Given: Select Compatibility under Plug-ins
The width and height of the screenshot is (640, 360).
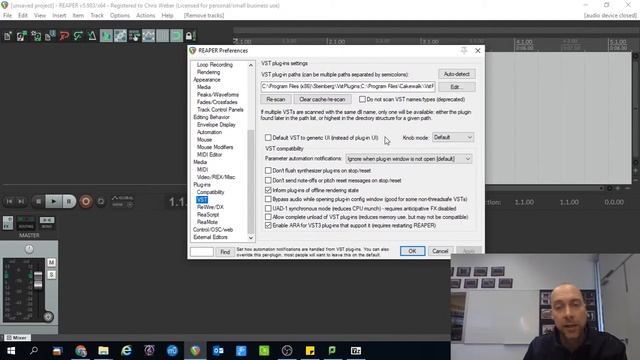Looking at the screenshot, I should click(211, 192).
